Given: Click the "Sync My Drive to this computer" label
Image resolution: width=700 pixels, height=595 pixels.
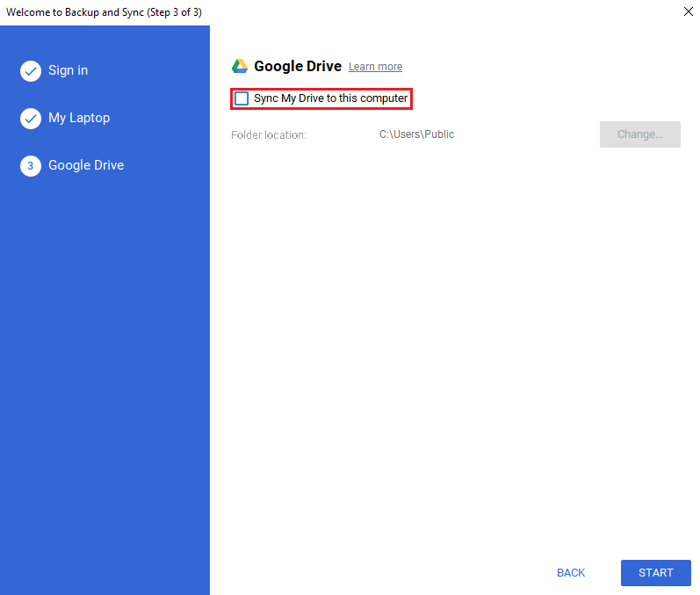Looking at the screenshot, I should pyautogui.click(x=330, y=98).
